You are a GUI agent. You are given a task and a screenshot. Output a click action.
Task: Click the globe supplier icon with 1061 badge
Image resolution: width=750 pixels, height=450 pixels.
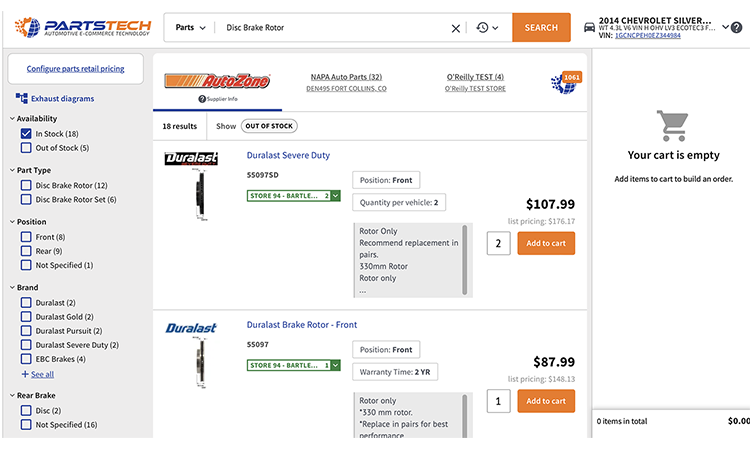tap(563, 83)
